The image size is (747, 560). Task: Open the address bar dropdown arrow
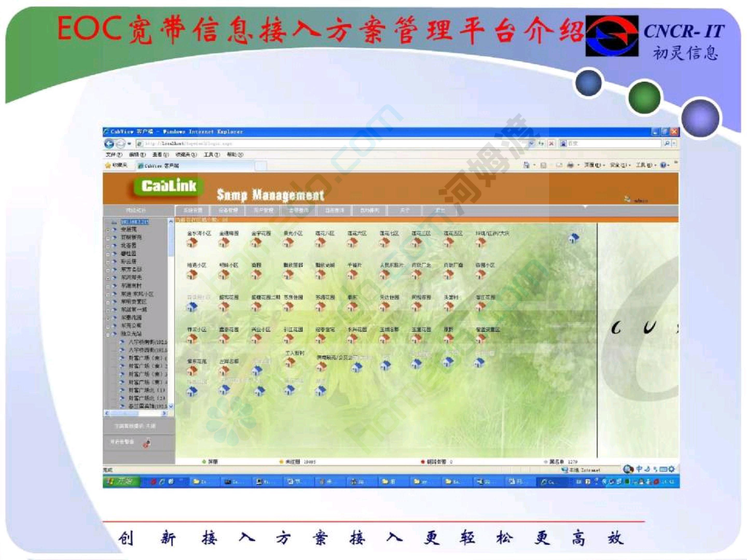click(531, 143)
